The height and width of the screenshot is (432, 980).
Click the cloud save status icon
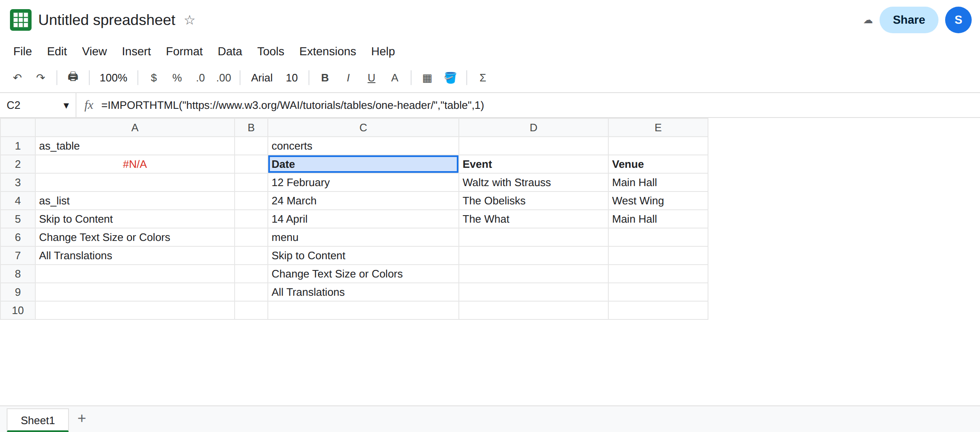[x=868, y=21]
